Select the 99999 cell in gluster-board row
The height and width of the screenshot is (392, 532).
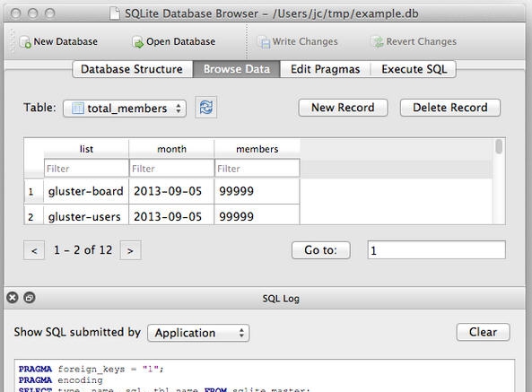(x=257, y=192)
